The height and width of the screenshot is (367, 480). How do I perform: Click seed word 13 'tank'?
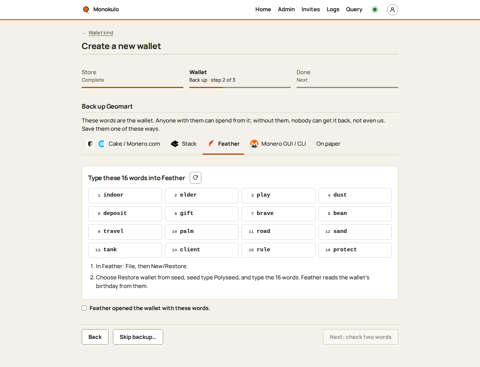[x=125, y=250]
